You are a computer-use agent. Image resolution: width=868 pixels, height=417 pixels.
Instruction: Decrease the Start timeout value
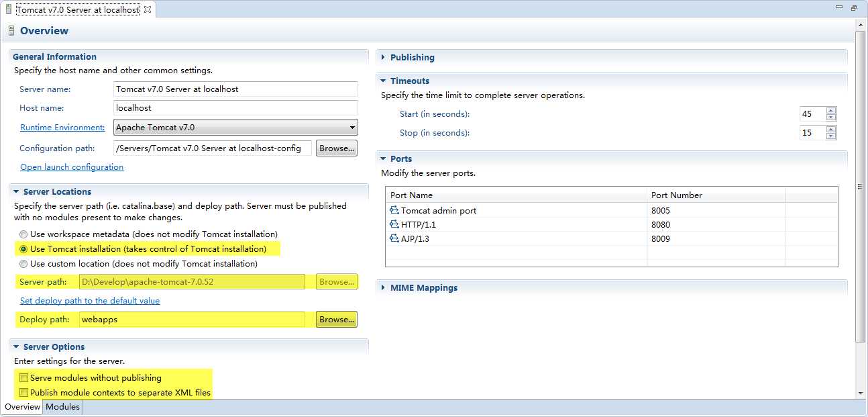[831, 118]
